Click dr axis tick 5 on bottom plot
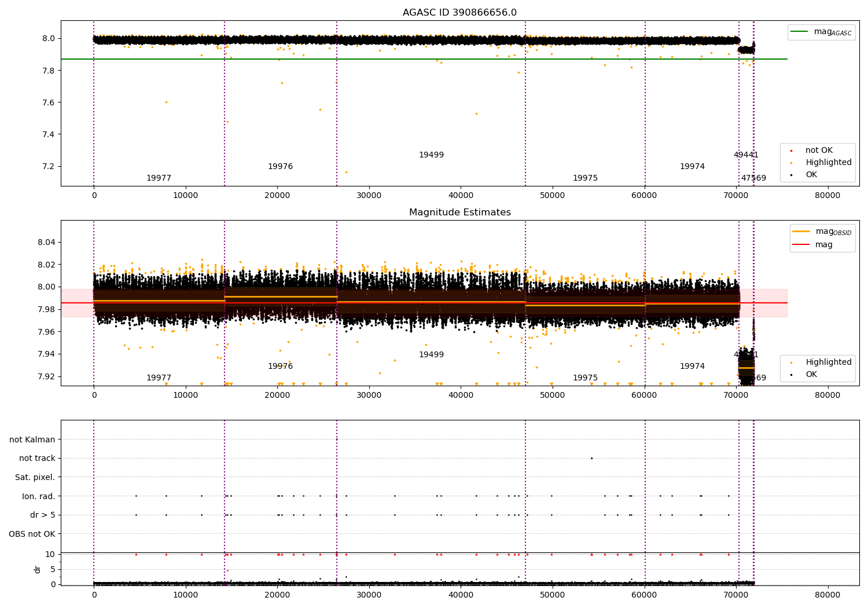The image size is (868, 608). [53, 569]
